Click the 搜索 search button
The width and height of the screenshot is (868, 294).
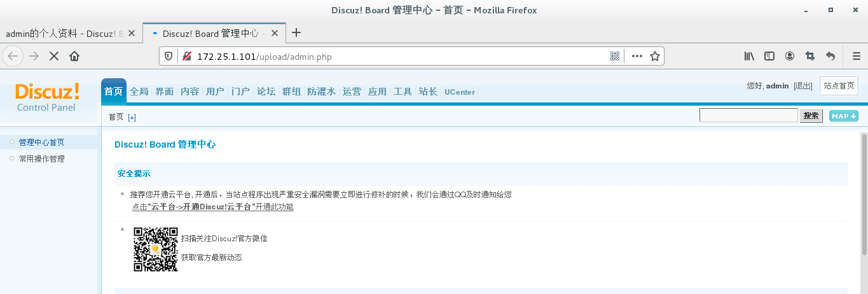811,116
